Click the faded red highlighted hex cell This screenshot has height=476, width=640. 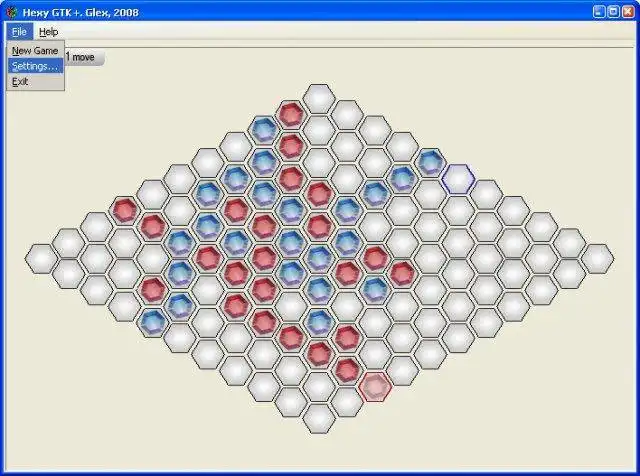click(375, 387)
